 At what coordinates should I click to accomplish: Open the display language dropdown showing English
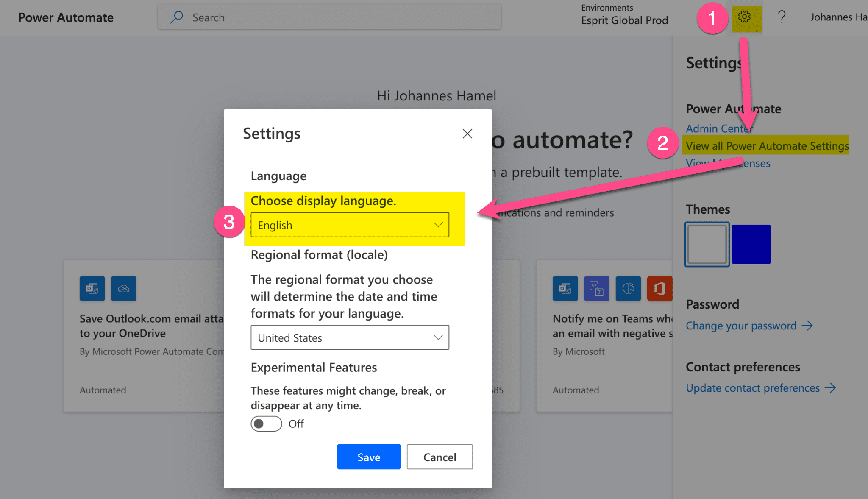click(x=349, y=225)
